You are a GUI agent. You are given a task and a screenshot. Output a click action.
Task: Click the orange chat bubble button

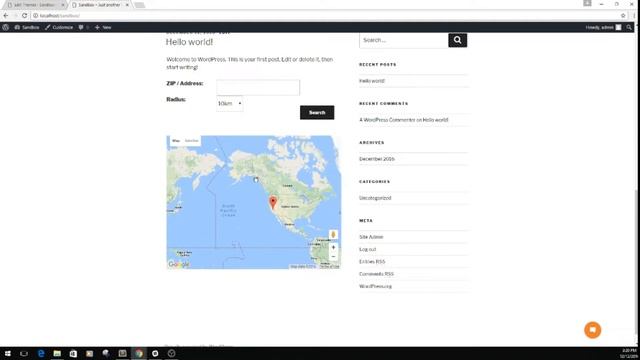592,330
